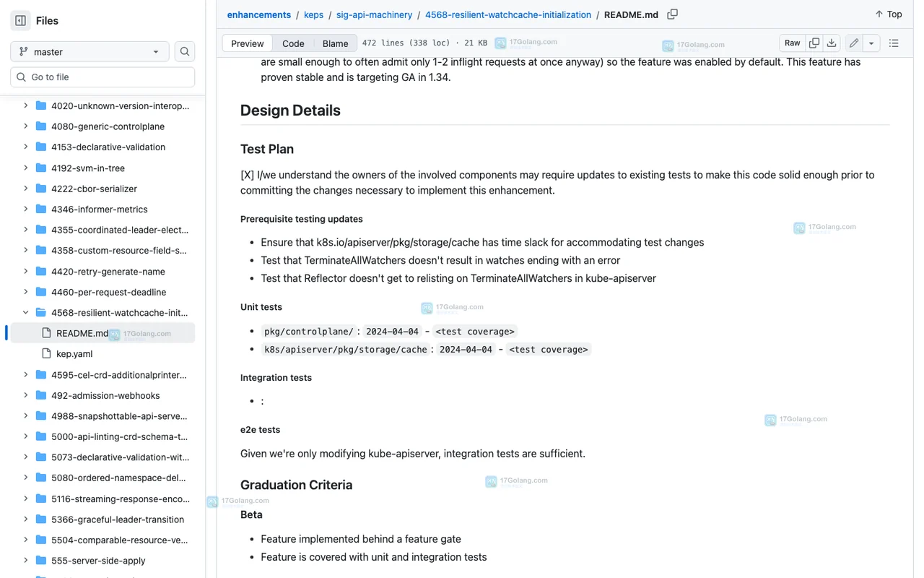The height and width of the screenshot is (578, 924).
Task: Open the Raw file view
Action: [792, 43]
